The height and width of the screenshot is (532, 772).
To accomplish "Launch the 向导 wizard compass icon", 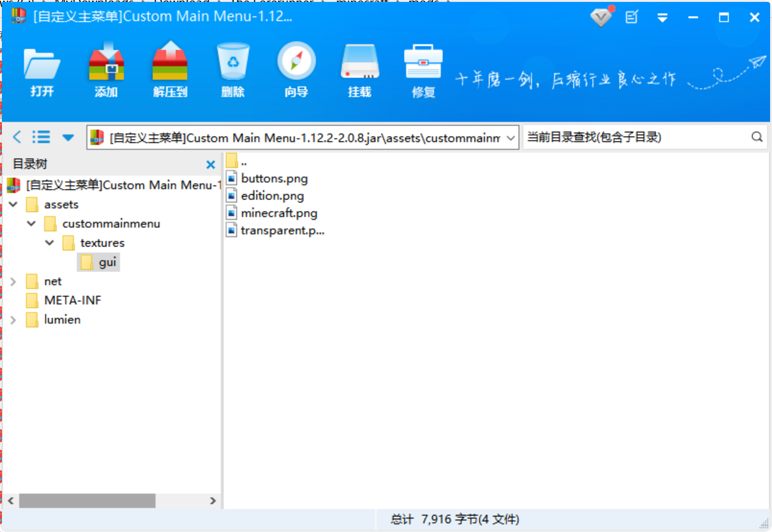I will click(x=296, y=70).
